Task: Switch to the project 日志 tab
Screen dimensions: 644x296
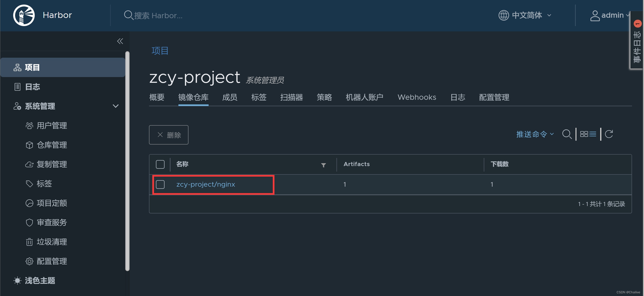Action: point(458,97)
